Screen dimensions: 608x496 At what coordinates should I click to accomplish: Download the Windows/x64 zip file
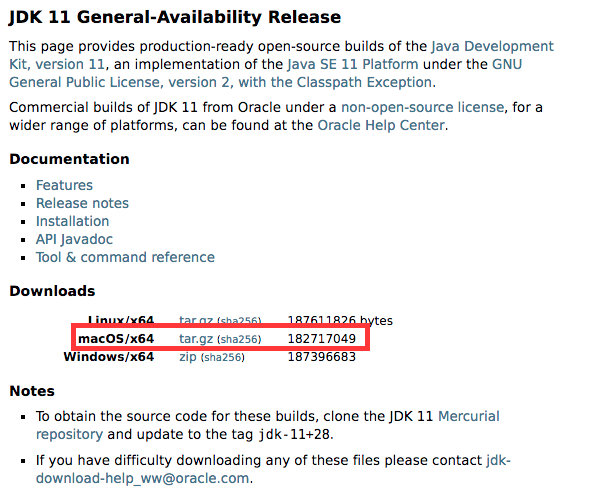pos(188,357)
